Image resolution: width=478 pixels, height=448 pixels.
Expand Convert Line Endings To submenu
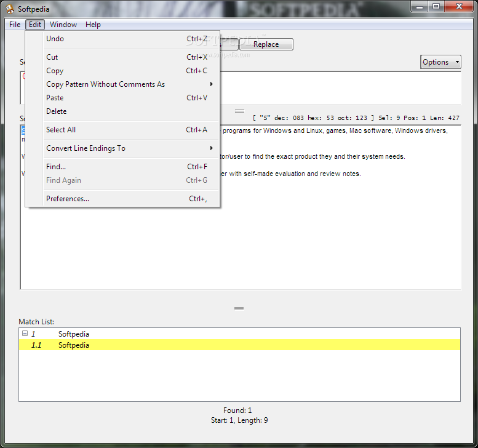click(x=131, y=148)
